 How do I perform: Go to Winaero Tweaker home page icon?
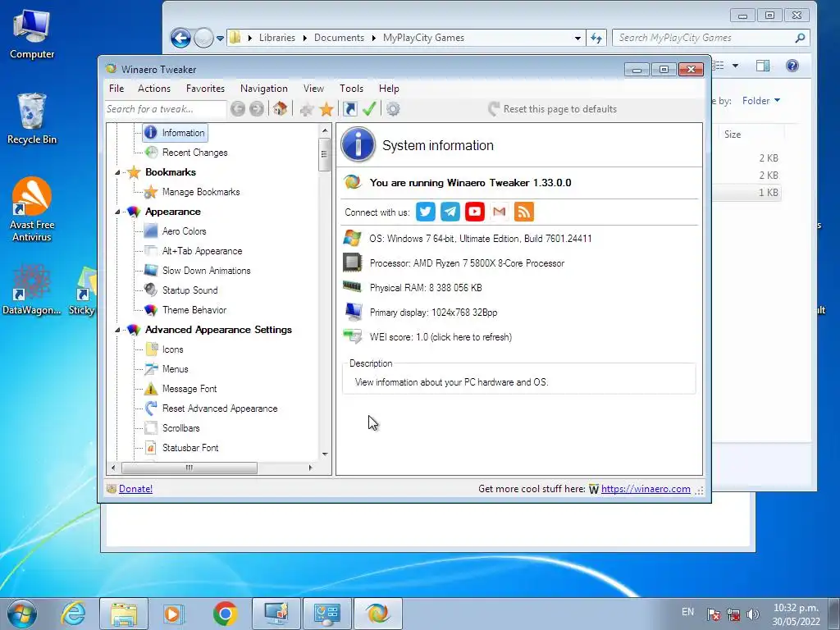(x=280, y=109)
